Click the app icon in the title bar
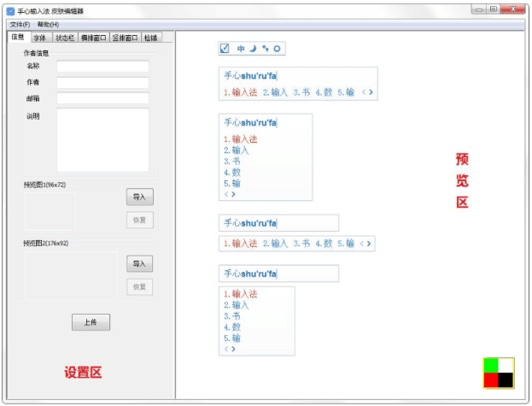The height and width of the screenshot is (406, 532). 11,11
